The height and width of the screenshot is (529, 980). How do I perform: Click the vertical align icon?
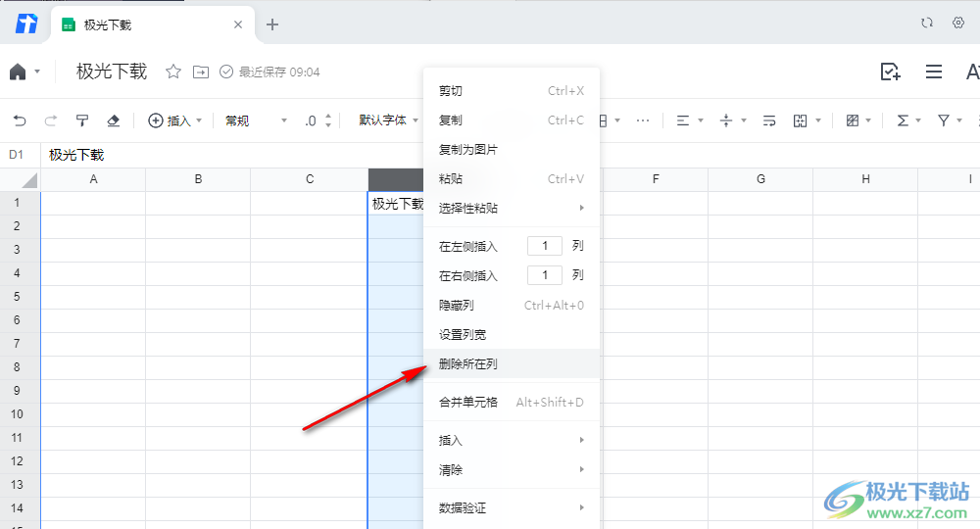tap(726, 120)
